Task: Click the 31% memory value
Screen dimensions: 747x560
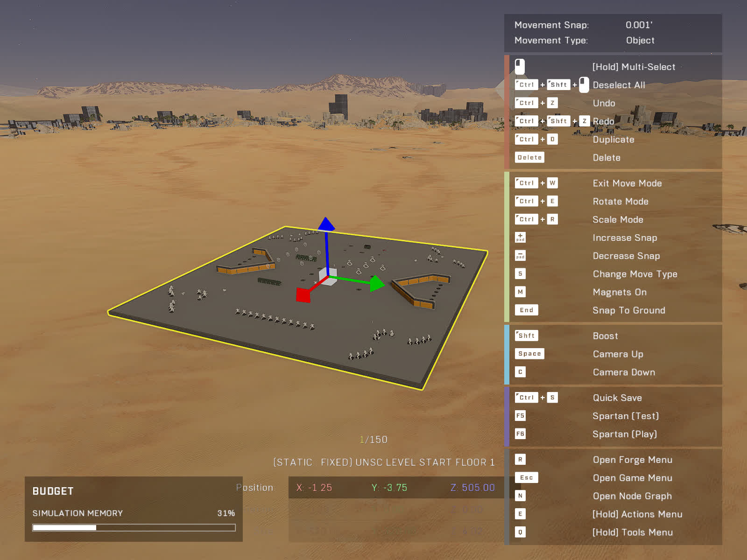Action: tap(226, 513)
